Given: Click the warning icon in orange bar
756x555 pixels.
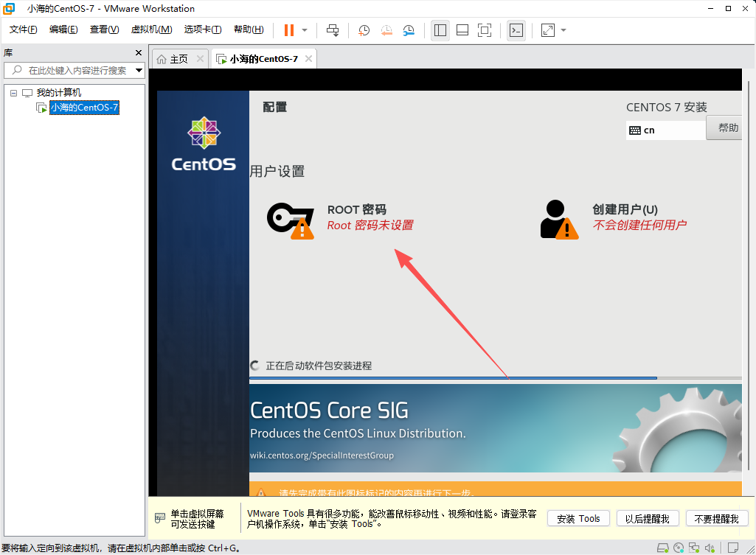Looking at the screenshot, I should tap(261, 492).
